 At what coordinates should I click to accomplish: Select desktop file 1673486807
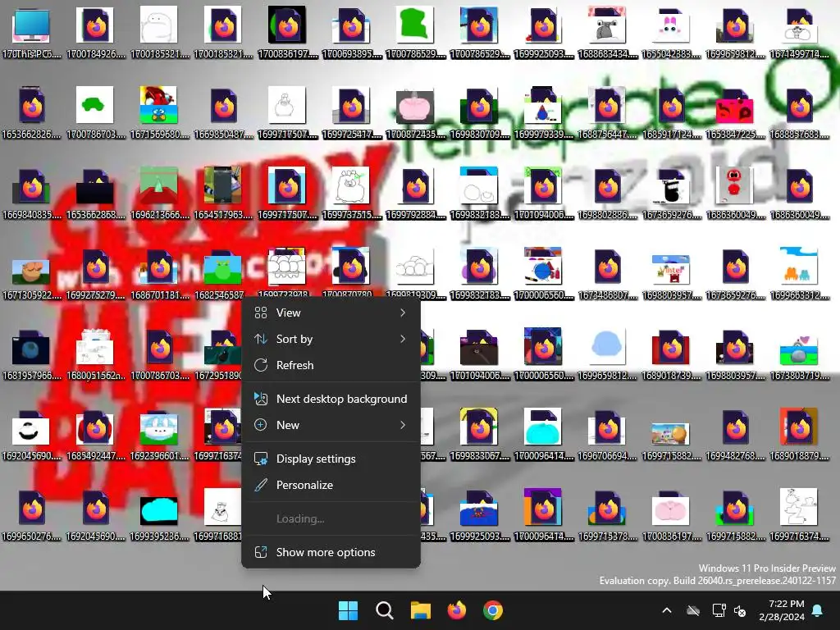608,274
